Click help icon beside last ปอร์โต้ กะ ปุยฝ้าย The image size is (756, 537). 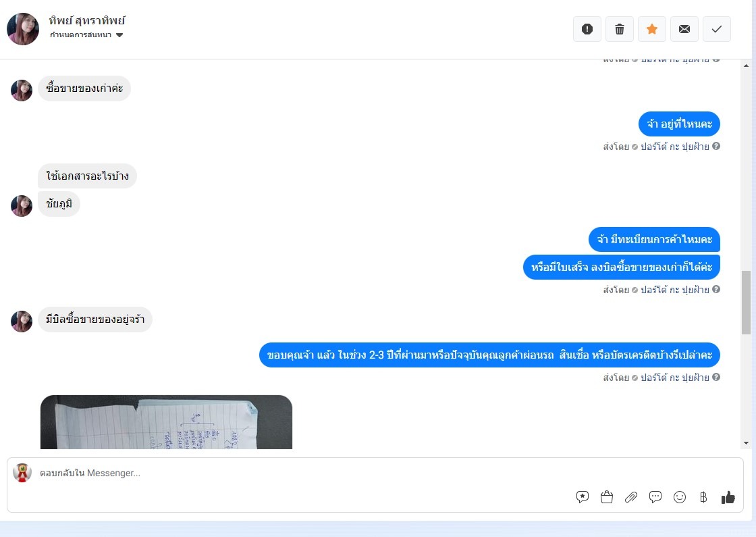point(716,377)
